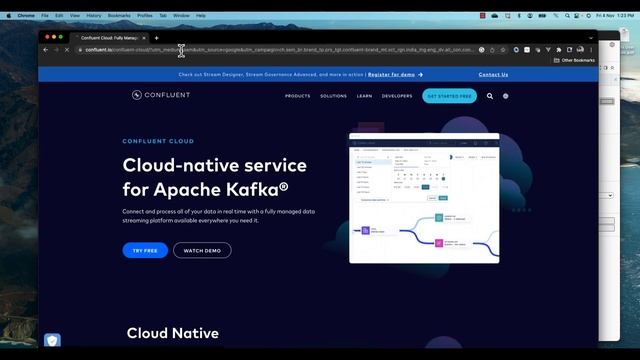Open the Confluent site search icon

pos(490,96)
